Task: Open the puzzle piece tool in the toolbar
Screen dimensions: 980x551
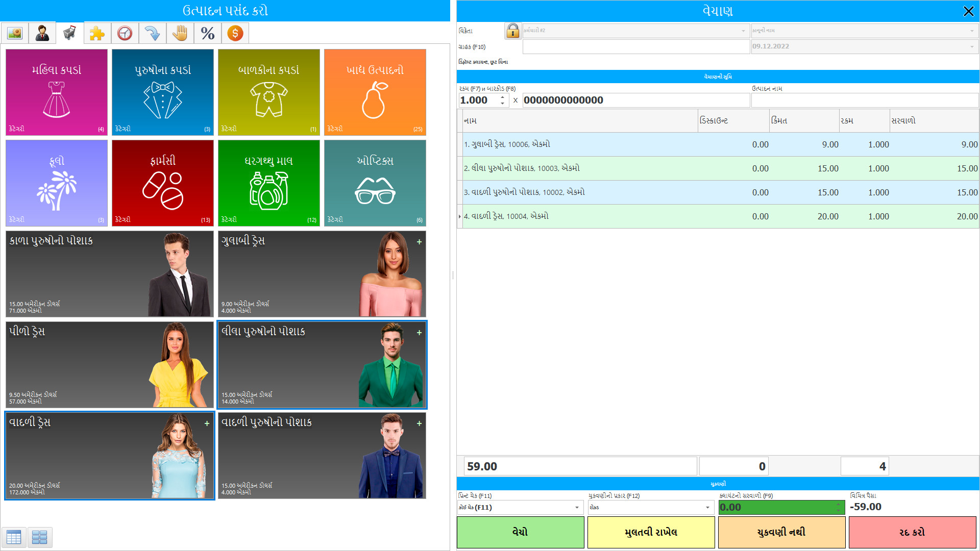Action: coord(97,33)
